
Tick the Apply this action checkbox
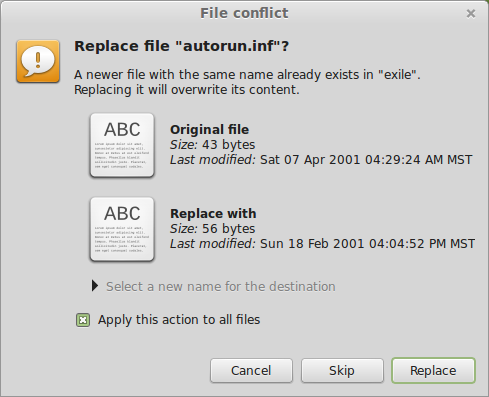pyautogui.click(x=83, y=320)
